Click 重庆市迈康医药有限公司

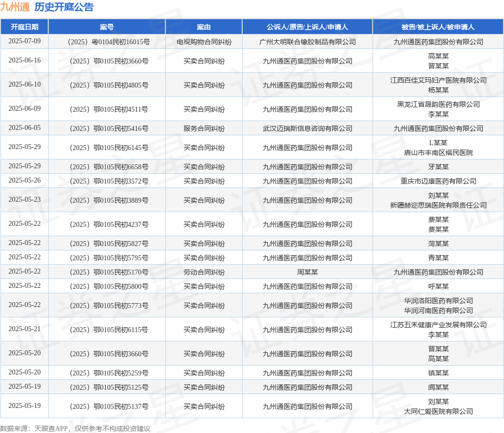coord(439,181)
